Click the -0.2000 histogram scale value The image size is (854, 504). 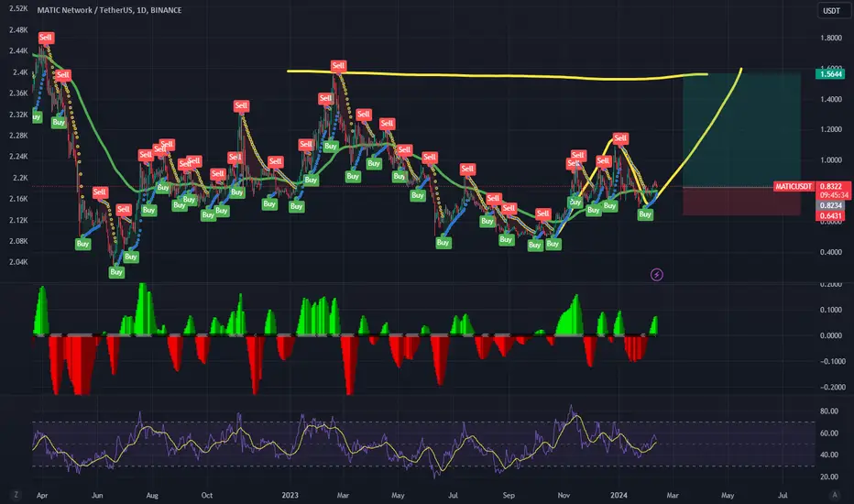coord(833,387)
